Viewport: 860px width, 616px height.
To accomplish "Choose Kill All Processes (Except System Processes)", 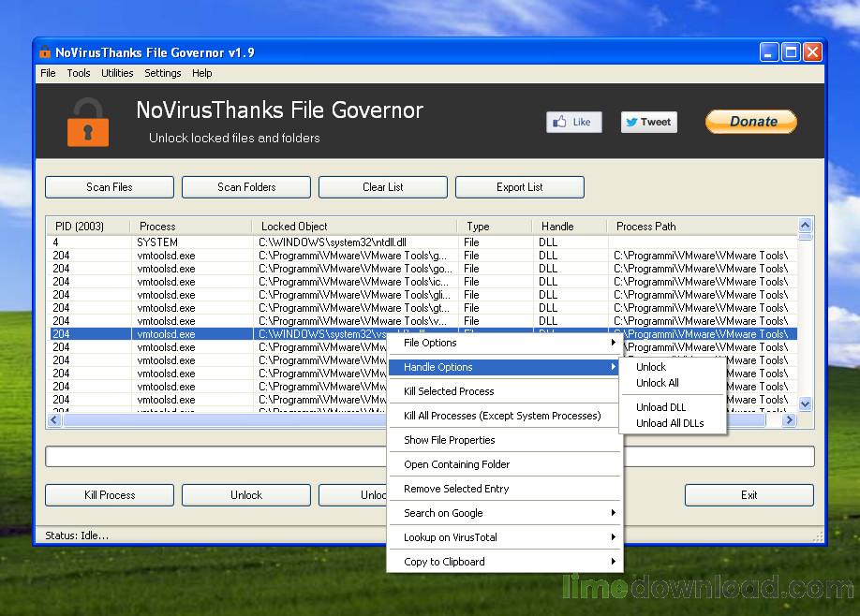I will tap(504, 416).
